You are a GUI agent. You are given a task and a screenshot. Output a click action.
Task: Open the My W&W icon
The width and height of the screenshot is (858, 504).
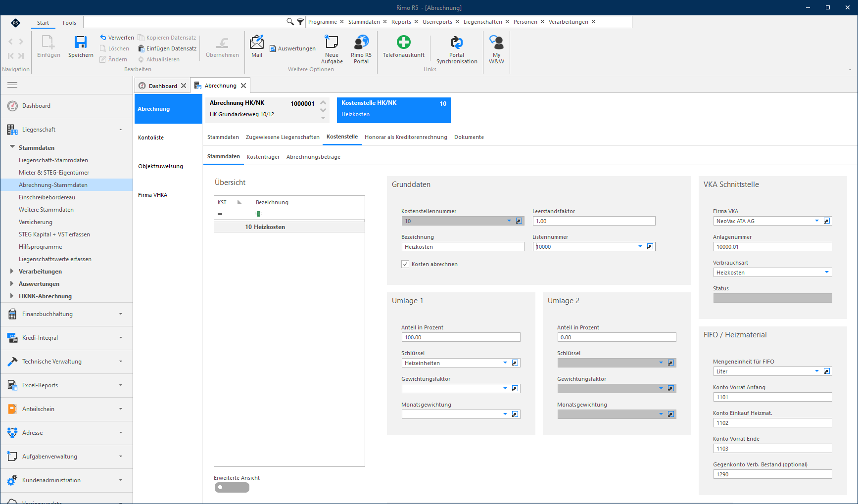click(x=496, y=43)
